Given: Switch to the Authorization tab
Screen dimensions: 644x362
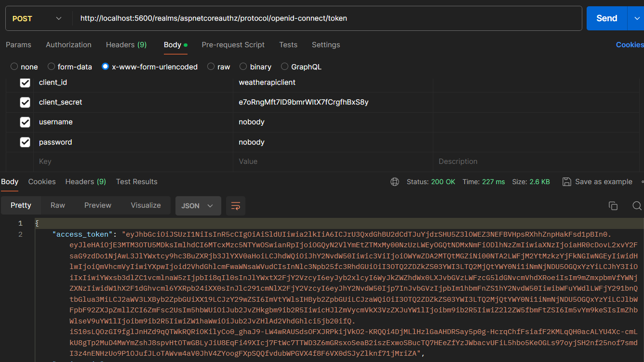Looking at the screenshot, I should pyautogui.click(x=68, y=44).
